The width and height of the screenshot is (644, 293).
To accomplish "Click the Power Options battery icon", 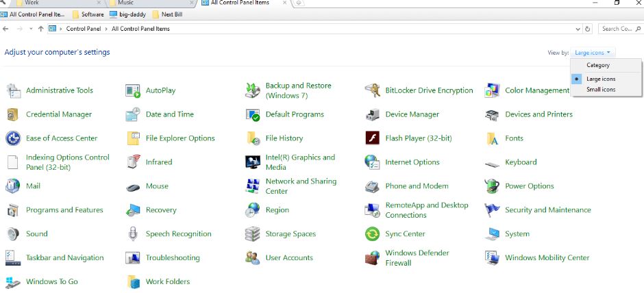I will click(492, 186).
